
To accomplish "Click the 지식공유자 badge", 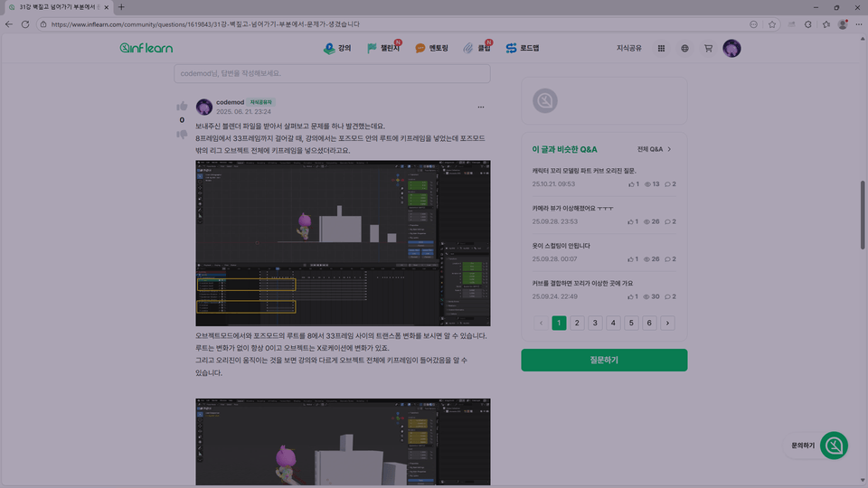I will [260, 102].
